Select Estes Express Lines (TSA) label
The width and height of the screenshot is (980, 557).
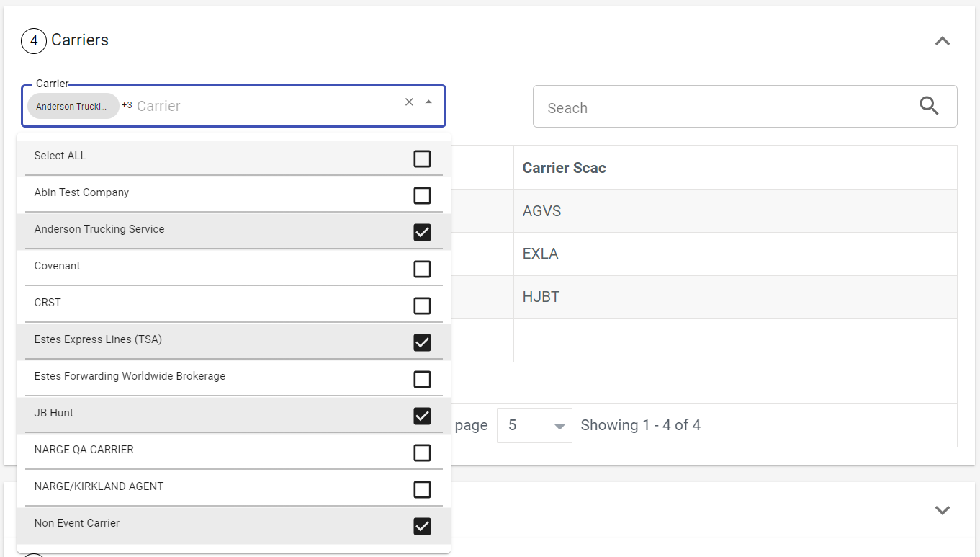98,339
